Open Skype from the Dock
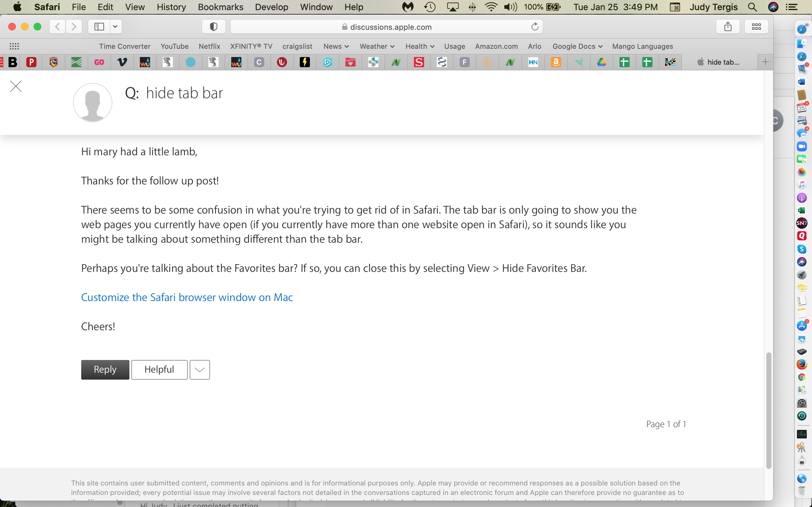The image size is (812, 507). [x=802, y=249]
